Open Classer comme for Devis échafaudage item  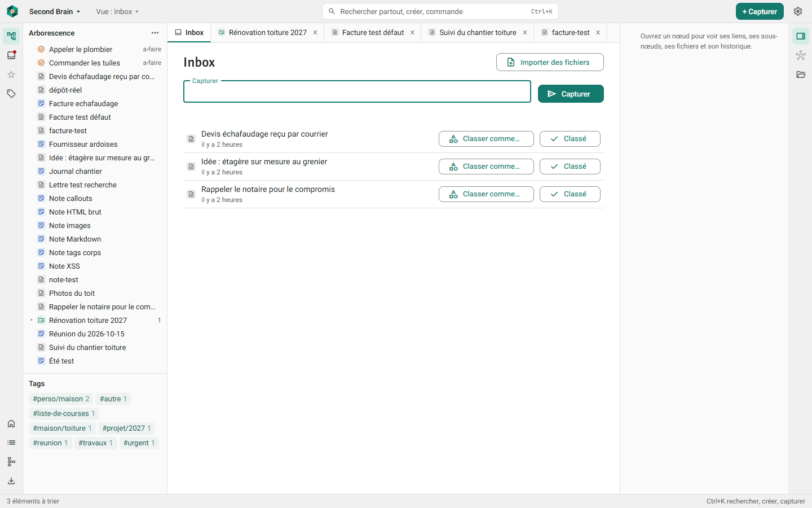486,139
